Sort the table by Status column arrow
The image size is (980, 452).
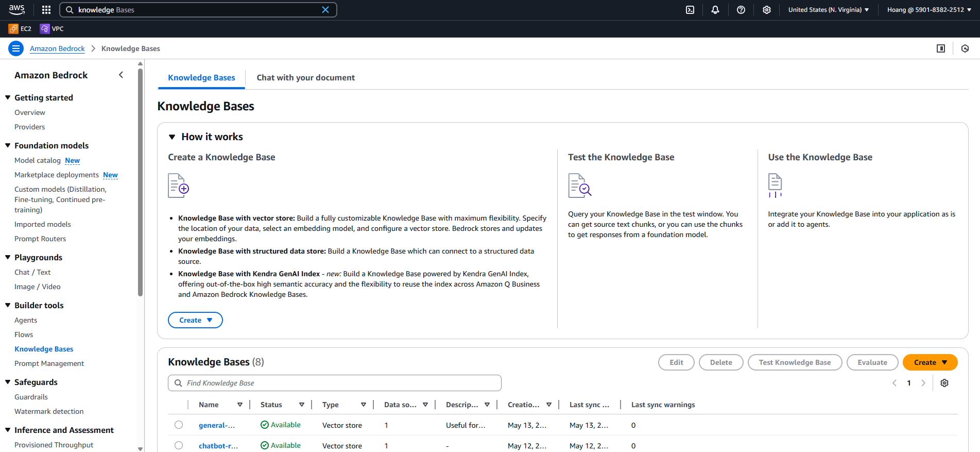point(302,405)
